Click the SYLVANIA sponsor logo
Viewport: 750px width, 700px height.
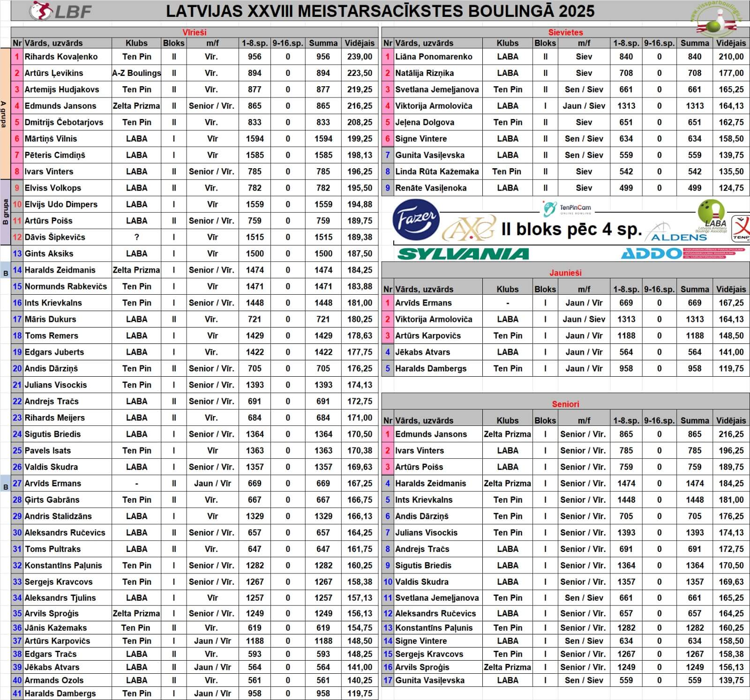(x=463, y=253)
